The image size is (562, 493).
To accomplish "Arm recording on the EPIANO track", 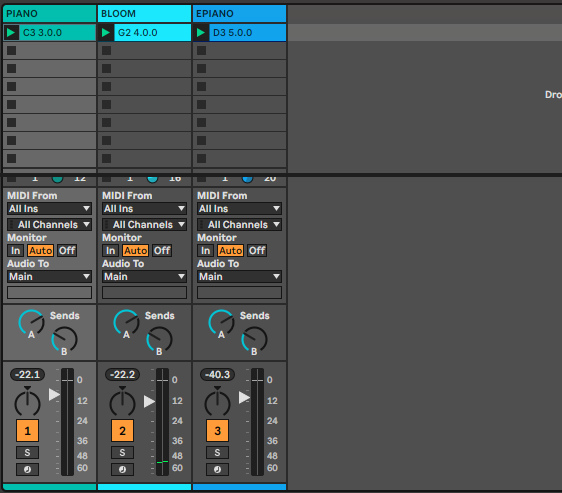I will point(217,469).
